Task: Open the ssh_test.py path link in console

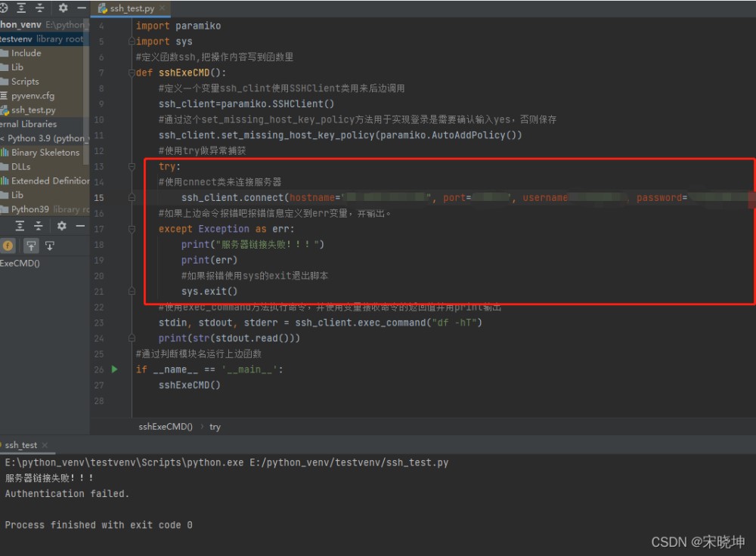Action: point(349,462)
